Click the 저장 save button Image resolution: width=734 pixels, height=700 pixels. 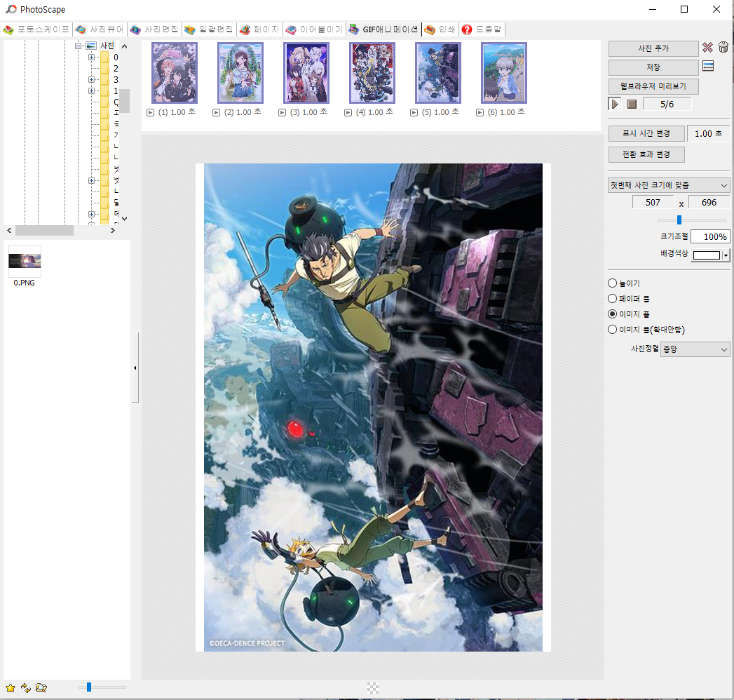point(653,67)
